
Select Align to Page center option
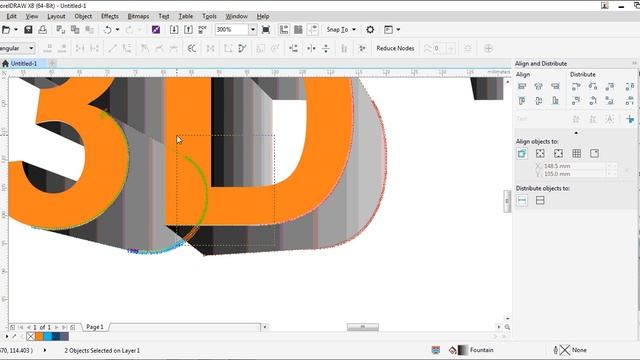pos(558,153)
